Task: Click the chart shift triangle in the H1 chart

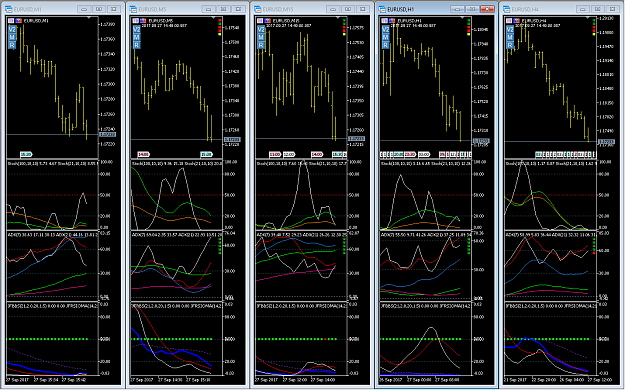Action: 462,18
